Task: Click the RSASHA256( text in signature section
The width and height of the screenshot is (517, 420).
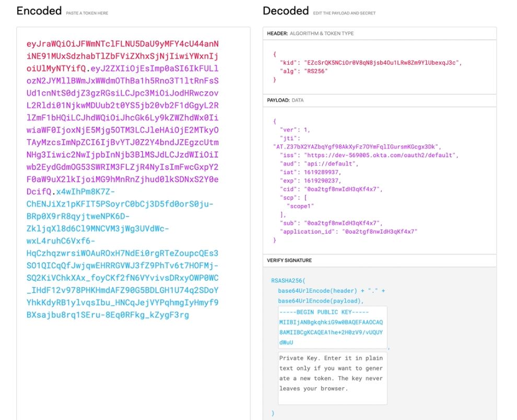Action: [x=288, y=281]
